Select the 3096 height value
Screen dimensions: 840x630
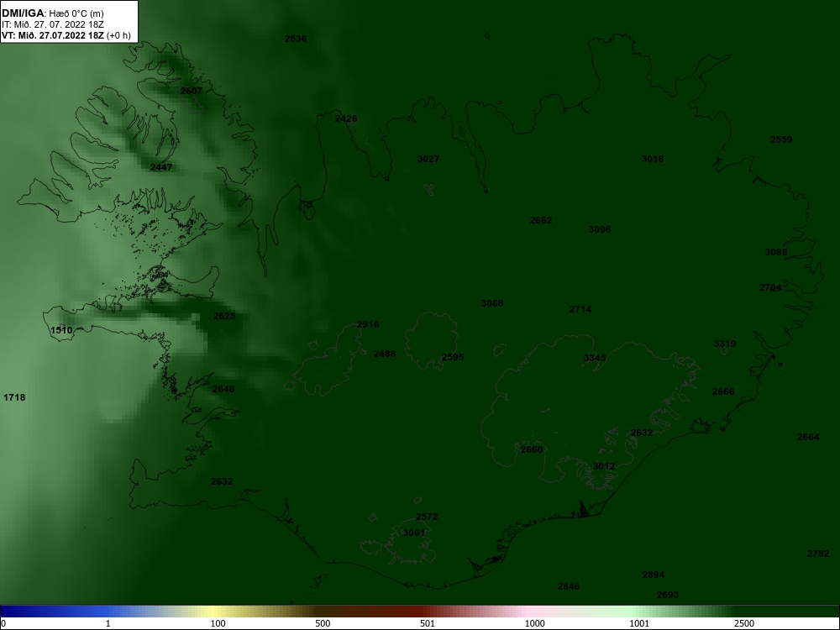pos(600,229)
